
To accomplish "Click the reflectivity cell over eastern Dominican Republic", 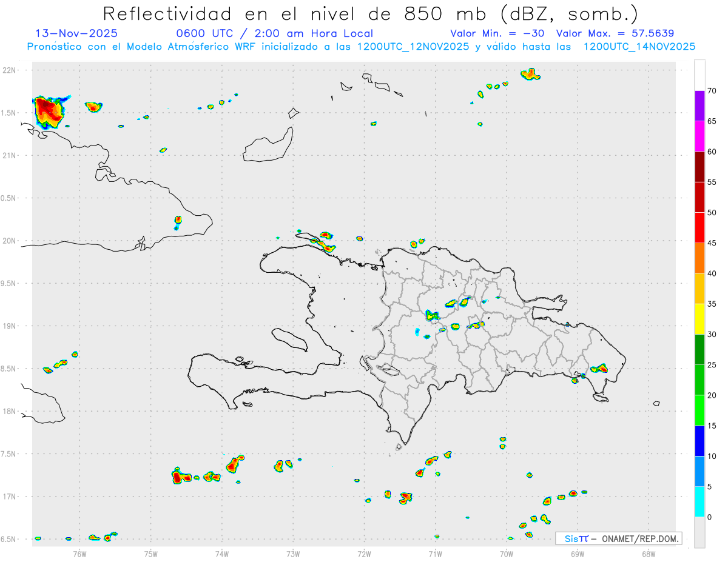I will [599, 368].
